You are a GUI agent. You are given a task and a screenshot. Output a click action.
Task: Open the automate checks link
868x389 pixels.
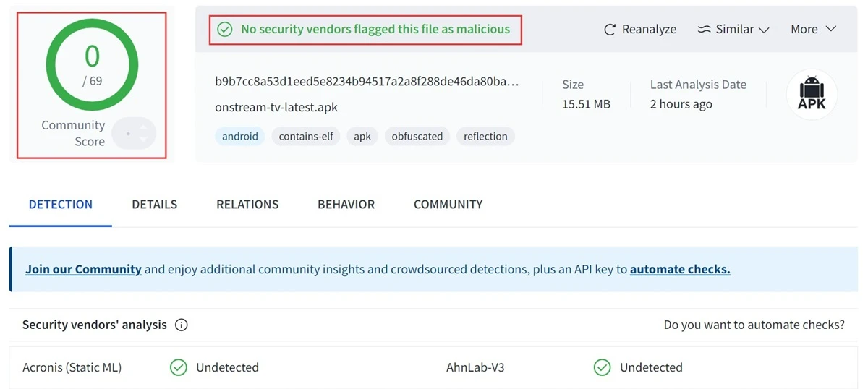click(x=680, y=269)
